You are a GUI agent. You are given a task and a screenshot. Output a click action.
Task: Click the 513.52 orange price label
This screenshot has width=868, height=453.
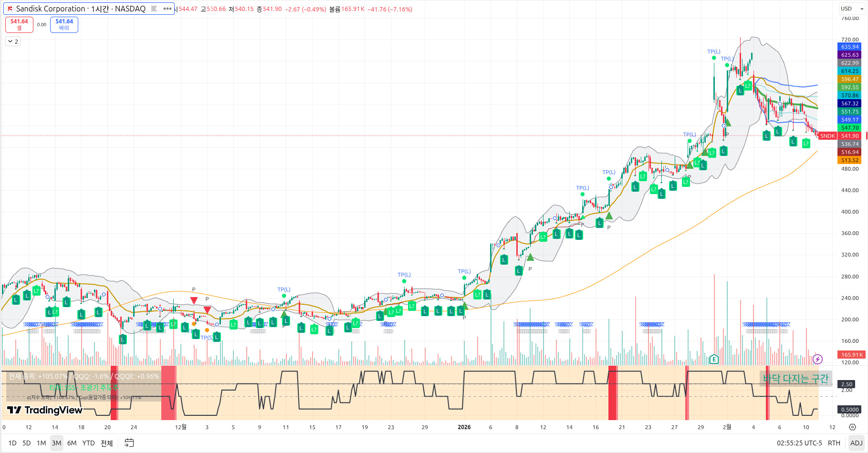click(x=849, y=160)
